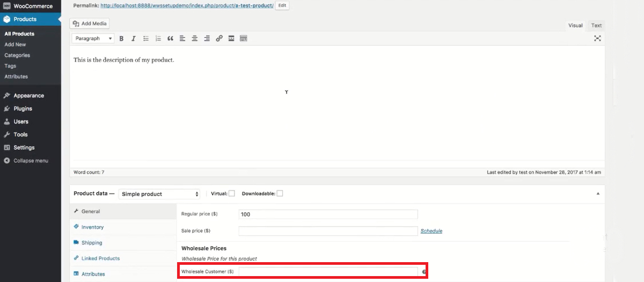Tick the Virtual checkbox
The height and width of the screenshot is (282, 644).
tap(232, 193)
